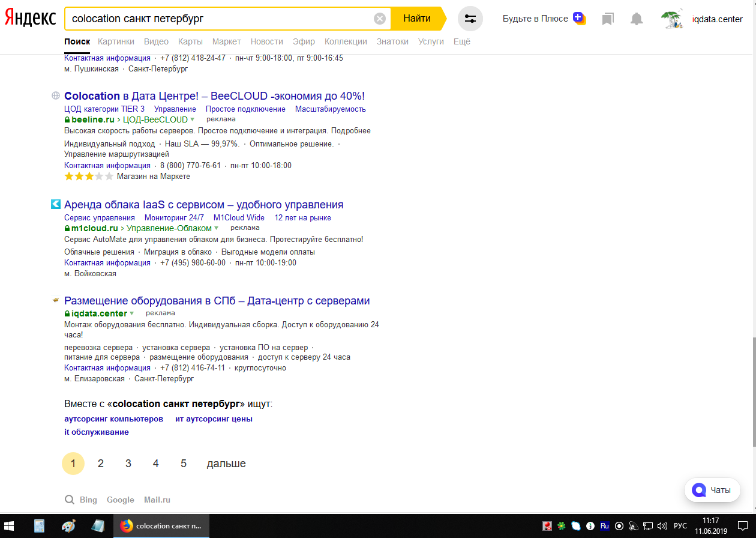
Task: Open 12 лет на рынке sitelink
Action: pyautogui.click(x=302, y=218)
